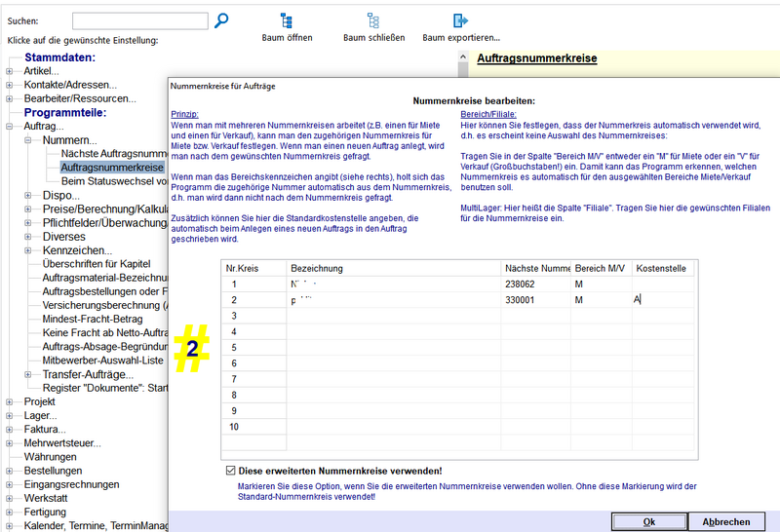Click the Programmteile heading
Screen dimensions: 780x532
click(x=65, y=112)
